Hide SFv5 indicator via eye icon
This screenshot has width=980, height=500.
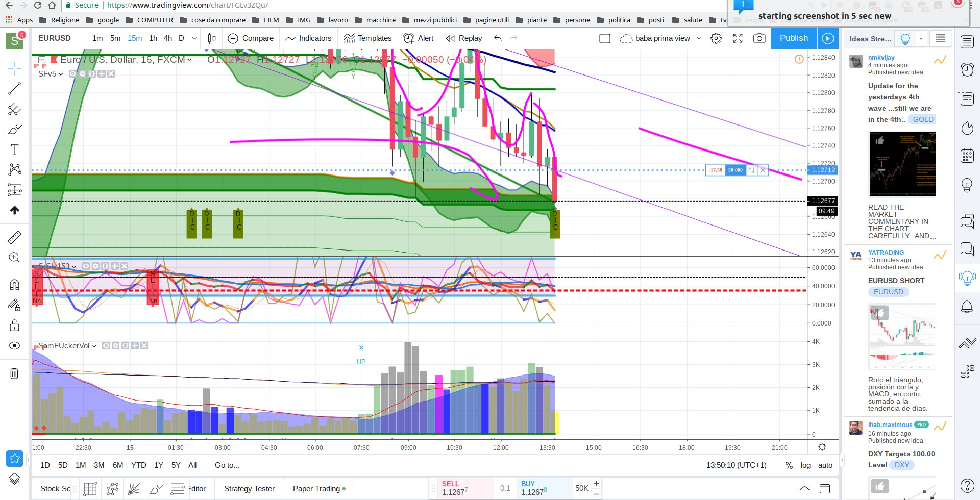73,74
